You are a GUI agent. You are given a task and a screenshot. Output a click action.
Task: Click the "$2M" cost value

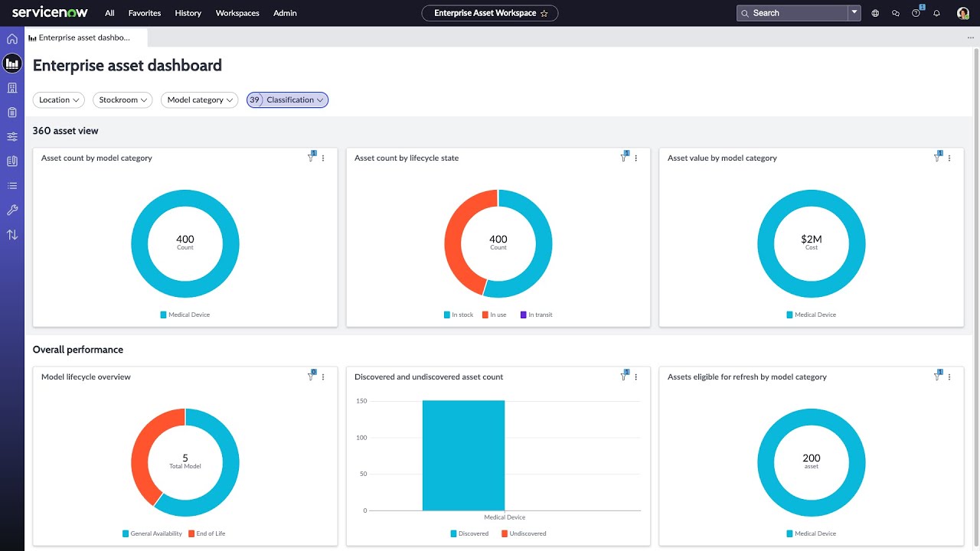click(812, 239)
